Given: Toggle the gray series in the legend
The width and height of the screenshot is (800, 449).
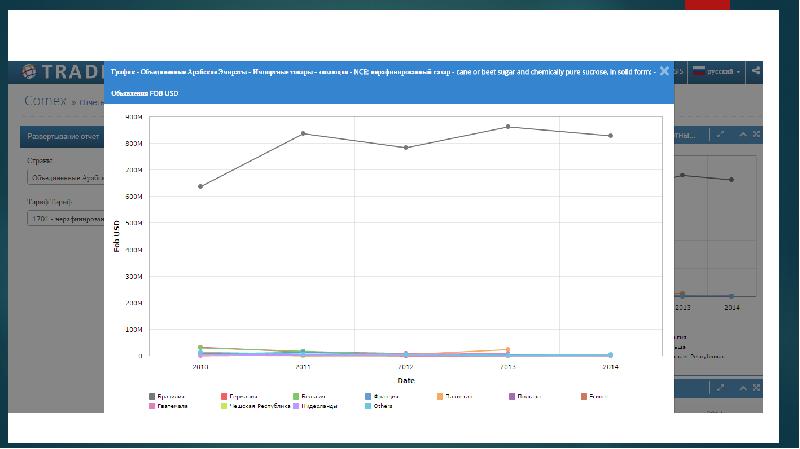Looking at the screenshot, I should click(x=166, y=396).
